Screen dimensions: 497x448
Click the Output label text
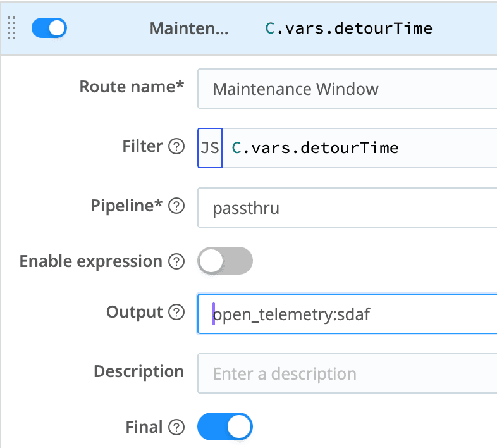pyautogui.click(x=134, y=313)
